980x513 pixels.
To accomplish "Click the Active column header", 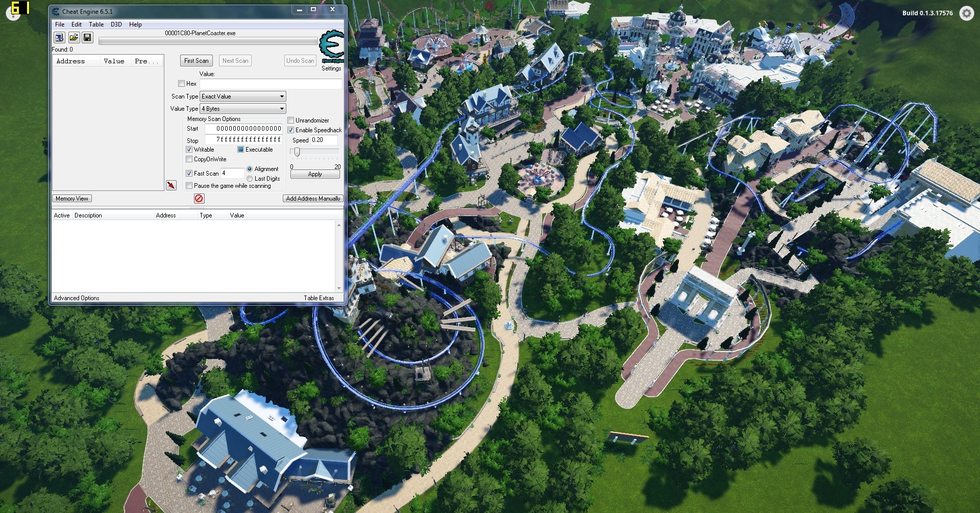I will pyautogui.click(x=62, y=215).
